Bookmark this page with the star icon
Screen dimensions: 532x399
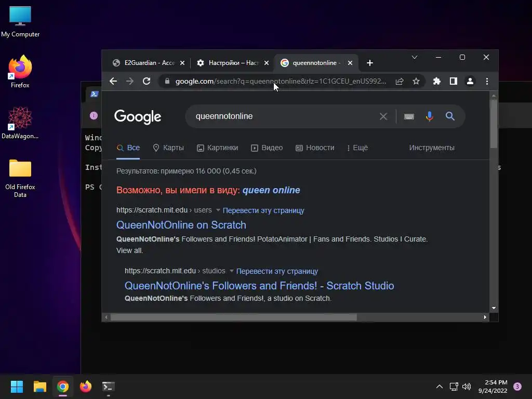(x=416, y=81)
